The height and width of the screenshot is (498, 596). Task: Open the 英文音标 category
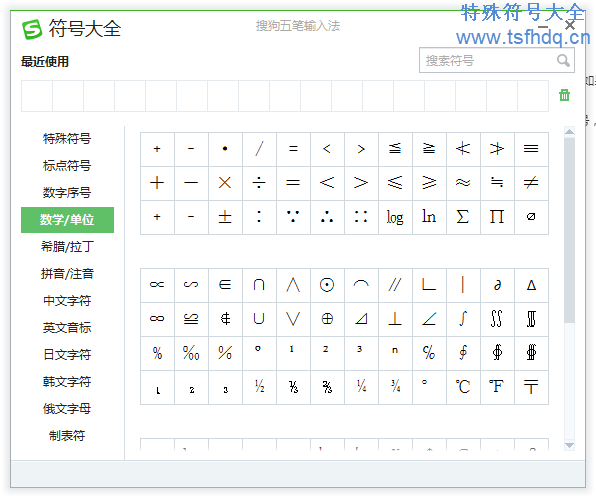[x=67, y=328]
